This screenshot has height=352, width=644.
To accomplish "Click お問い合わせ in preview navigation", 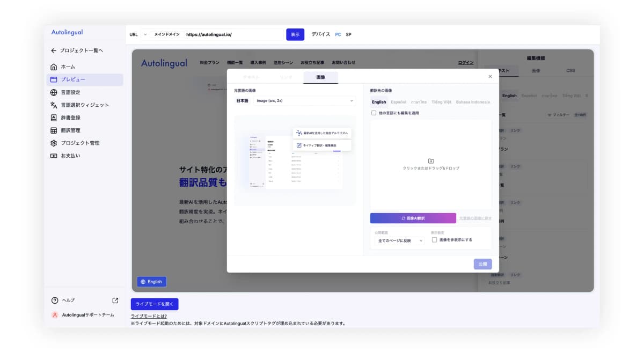I will coord(343,63).
